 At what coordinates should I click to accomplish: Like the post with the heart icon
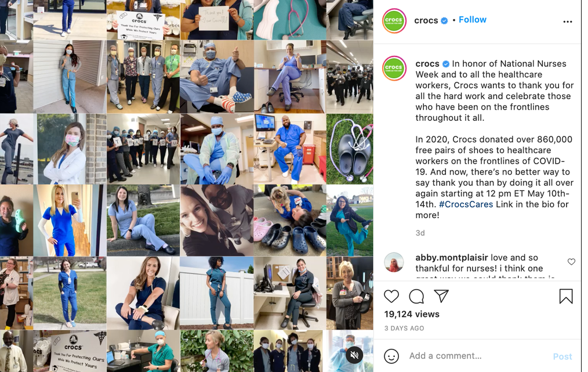coord(391,297)
